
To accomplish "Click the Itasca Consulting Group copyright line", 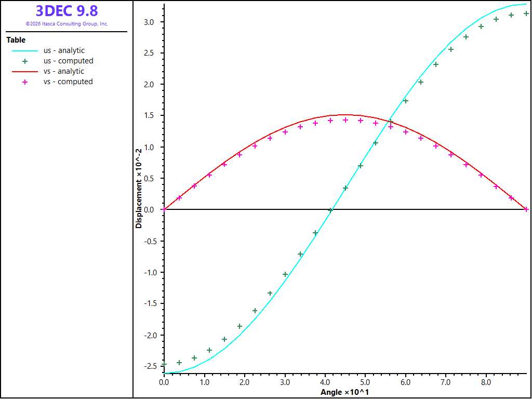I will (x=67, y=24).
